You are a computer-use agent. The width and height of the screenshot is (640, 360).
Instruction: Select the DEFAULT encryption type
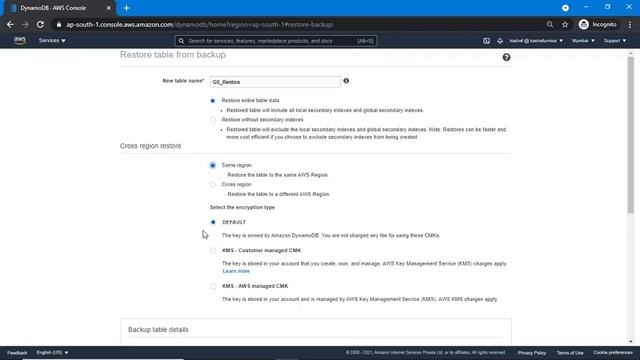[x=213, y=222]
